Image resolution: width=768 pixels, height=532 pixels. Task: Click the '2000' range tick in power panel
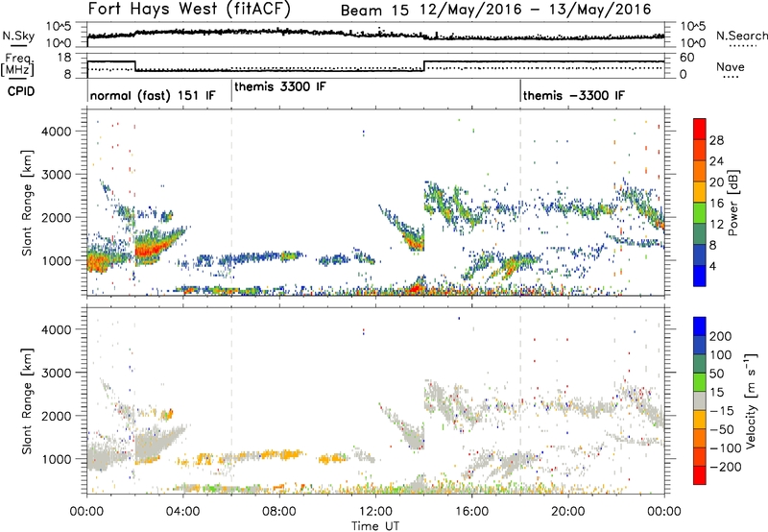pos(56,217)
